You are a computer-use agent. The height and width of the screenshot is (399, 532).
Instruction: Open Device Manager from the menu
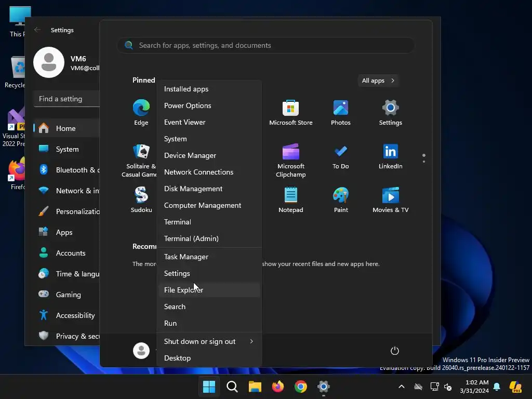coord(209,155)
